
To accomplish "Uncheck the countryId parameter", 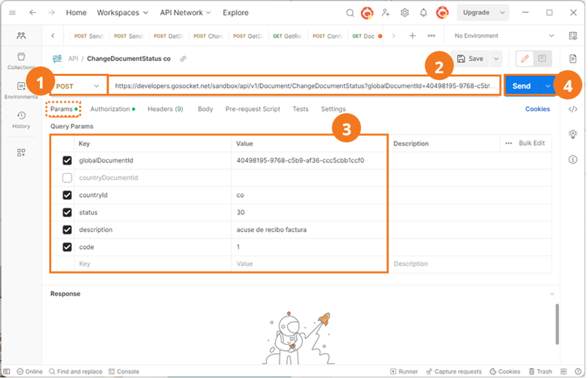I will coord(67,195).
